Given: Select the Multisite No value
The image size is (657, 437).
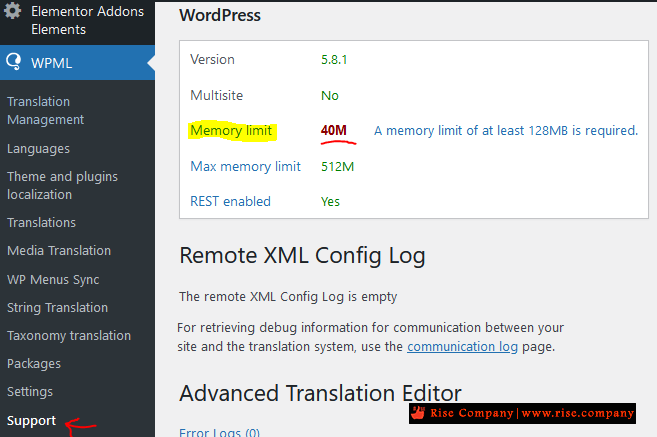Looking at the screenshot, I should click(x=330, y=96).
